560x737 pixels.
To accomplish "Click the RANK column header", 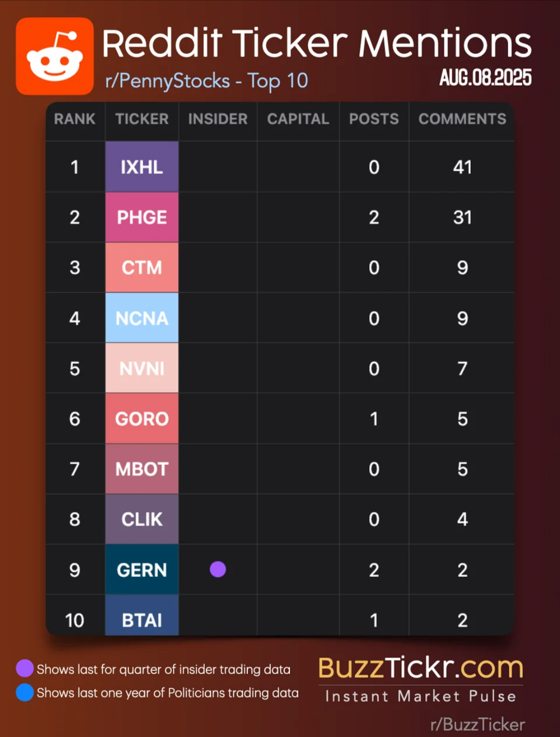I will click(75, 119).
